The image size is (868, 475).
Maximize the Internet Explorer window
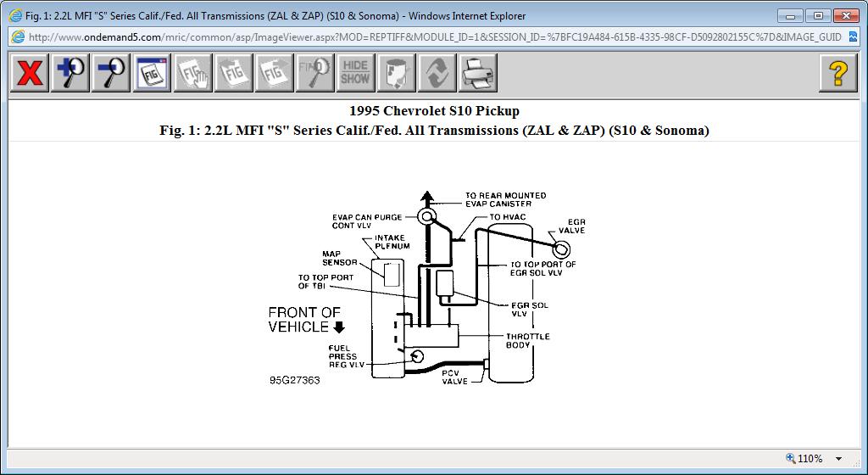tap(818, 16)
